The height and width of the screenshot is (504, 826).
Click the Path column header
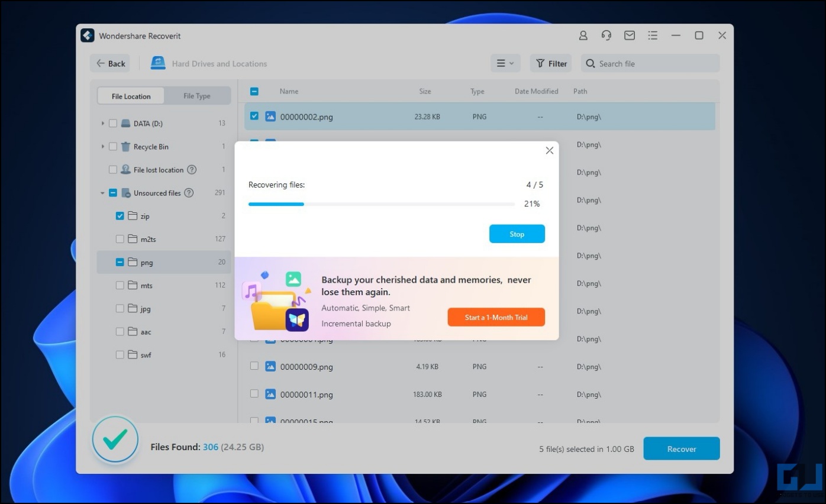(580, 91)
